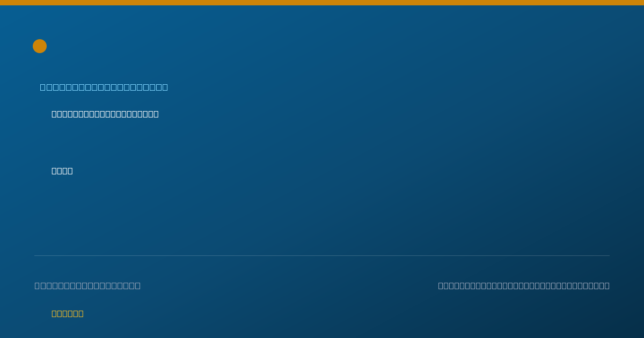Click the end of the yellow footer text
644x338 pixels.
(81, 313)
